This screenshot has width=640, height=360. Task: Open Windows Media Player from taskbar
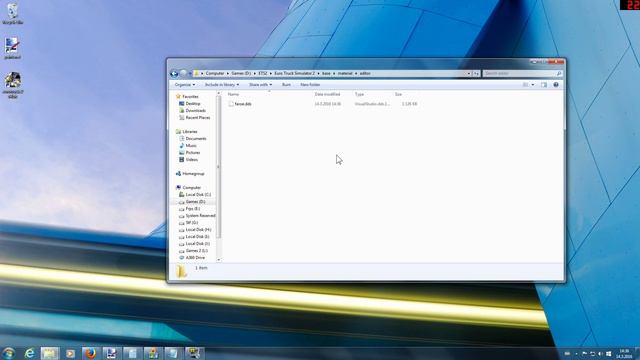70,353
